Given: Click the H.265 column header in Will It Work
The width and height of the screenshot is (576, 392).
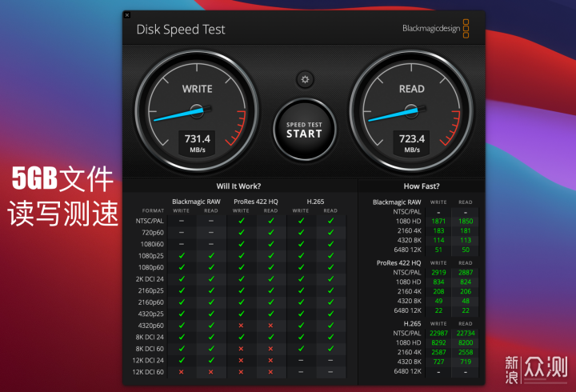Looking at the screenshot, I should coord(315,202).
